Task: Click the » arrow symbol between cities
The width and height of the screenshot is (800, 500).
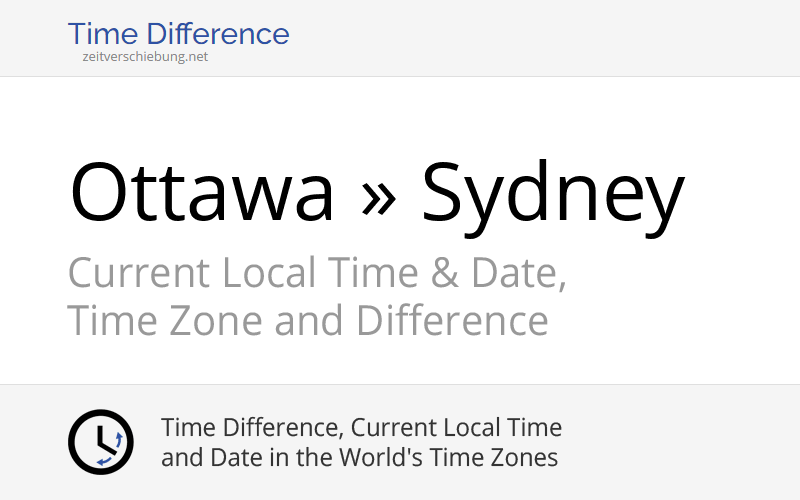Action: click(x=378, y=197)
